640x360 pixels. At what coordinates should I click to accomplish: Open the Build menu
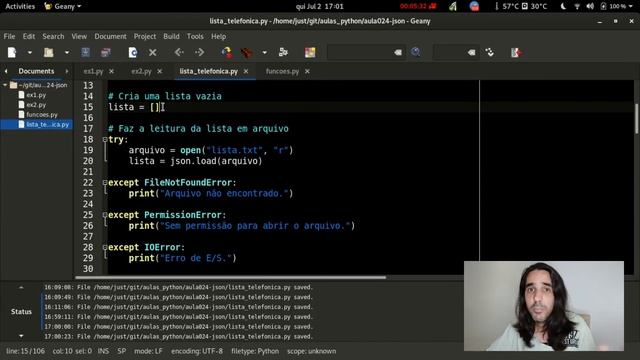click(x=171, y=36)
